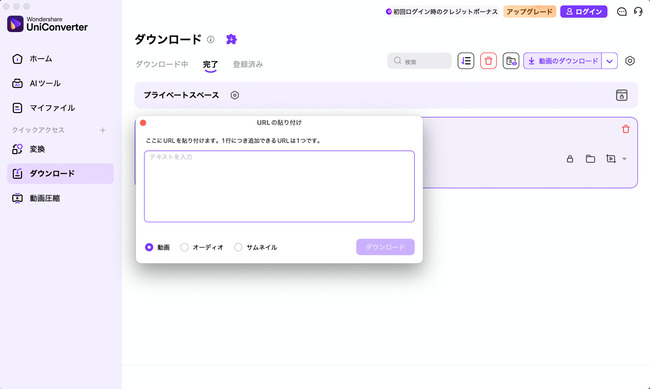Switch to the 登録済み tab
This screenshot has width=650, height=389.
click(248, 64)
